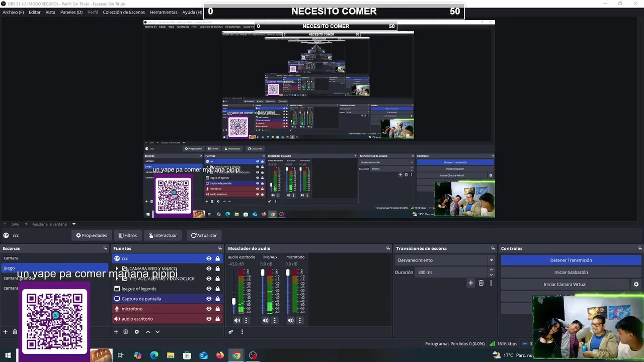Move selected source up in Fuentes
This screenshot has width=644, height=362.
(x=148, y=332)
